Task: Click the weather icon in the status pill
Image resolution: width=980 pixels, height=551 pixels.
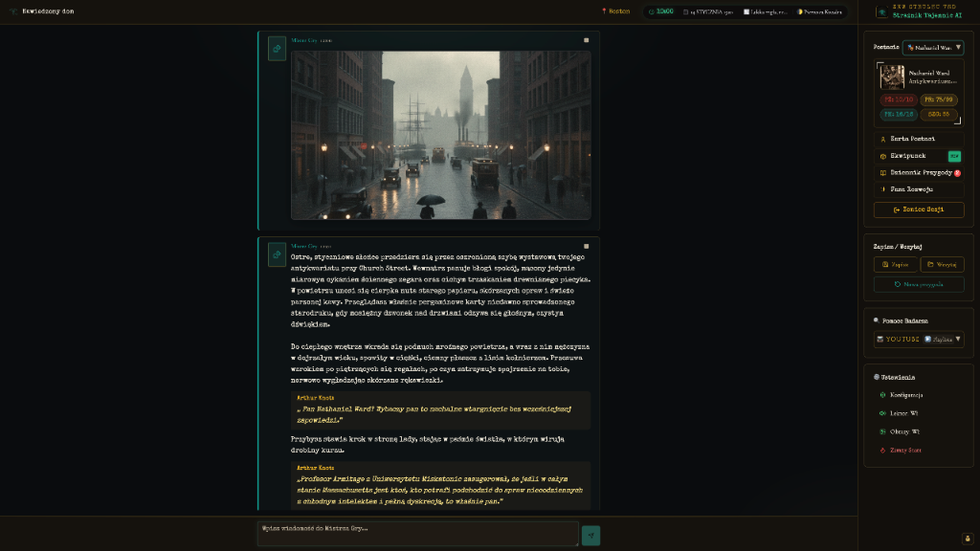Action: pyautogui.click(x=746, y=11)
